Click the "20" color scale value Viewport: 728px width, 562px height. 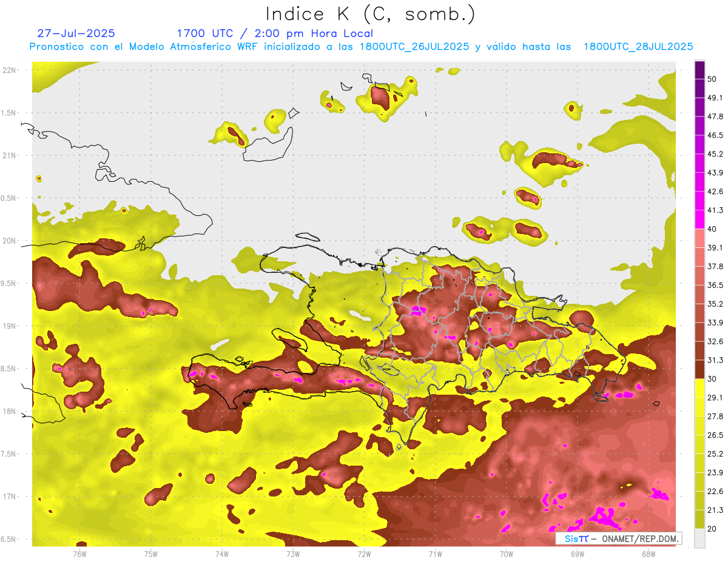712,529
